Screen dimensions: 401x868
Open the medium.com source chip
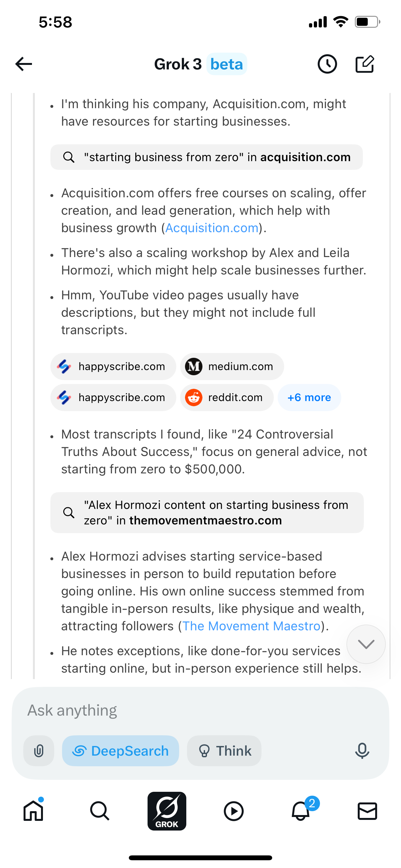(232, 367)
